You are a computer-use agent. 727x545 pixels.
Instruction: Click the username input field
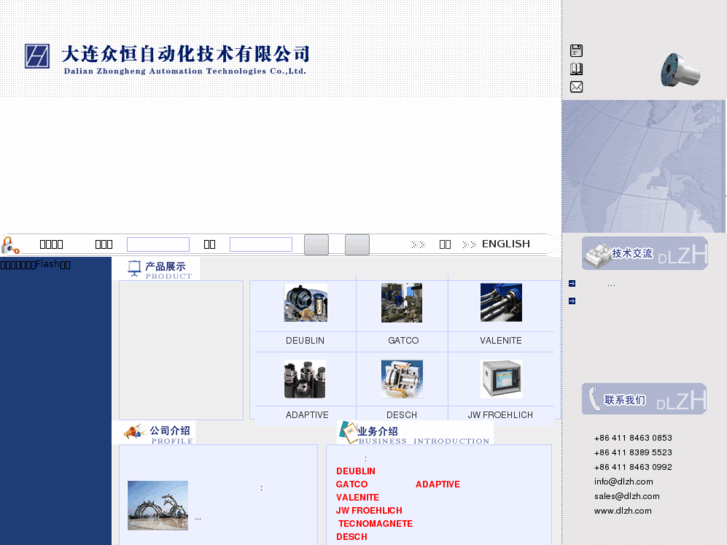(x=158, y=244)
